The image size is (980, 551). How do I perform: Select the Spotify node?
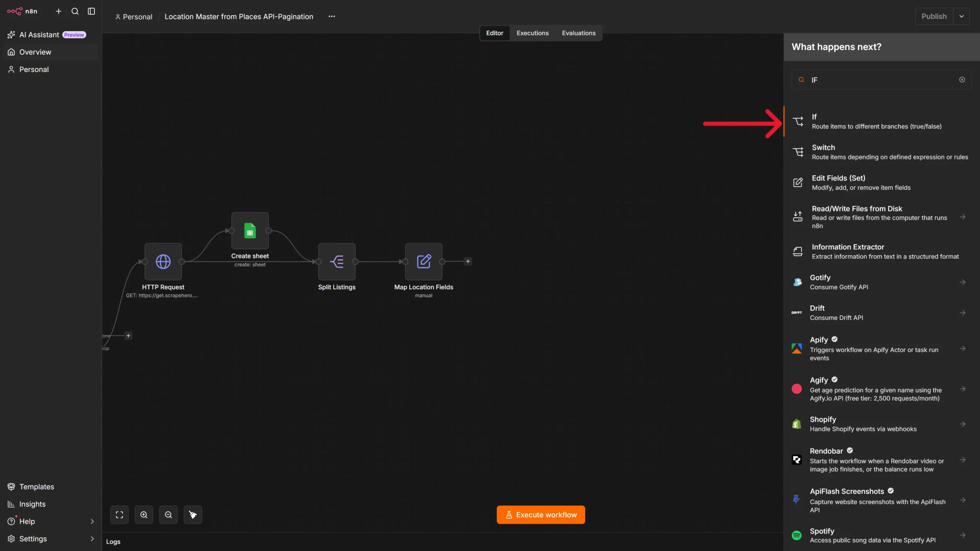tap(881, 535)
